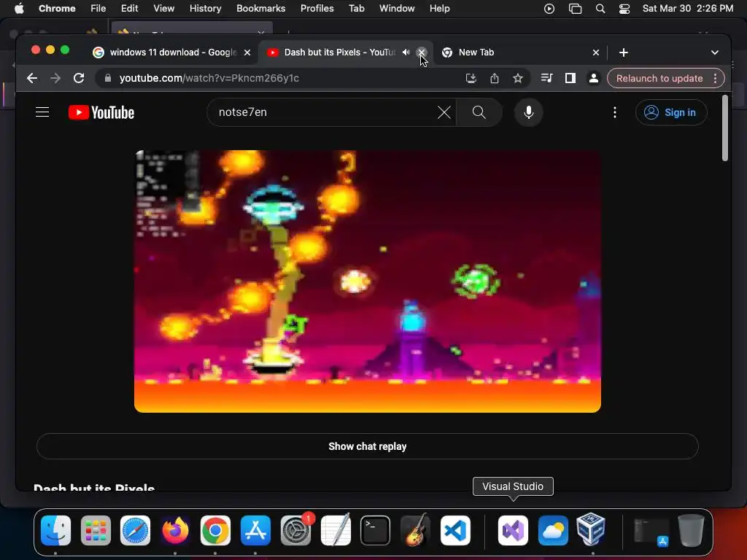Open the View menu

(x=163, y=9)
